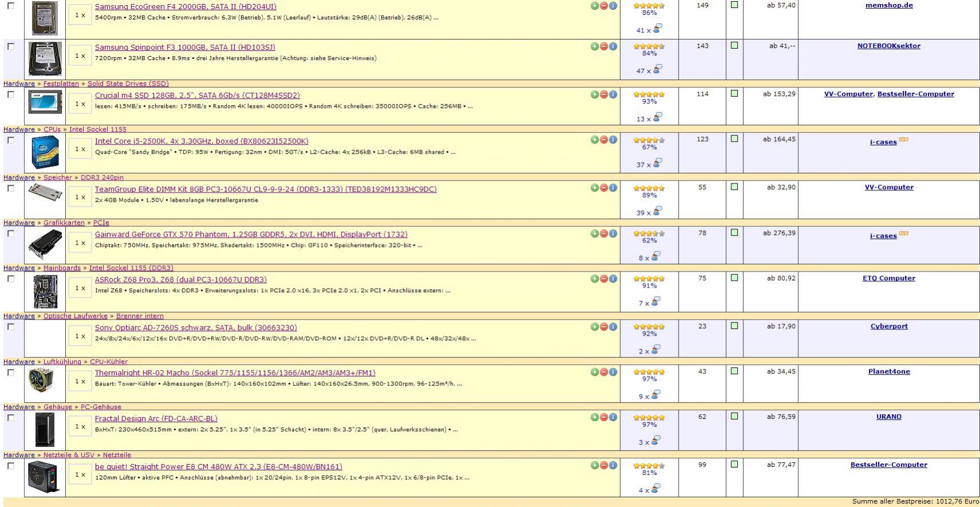Toggle the green-bordered checkbox beside price ab 32,90
The image size is (980, 507).
pyautogui.click(x=734, y=187)
